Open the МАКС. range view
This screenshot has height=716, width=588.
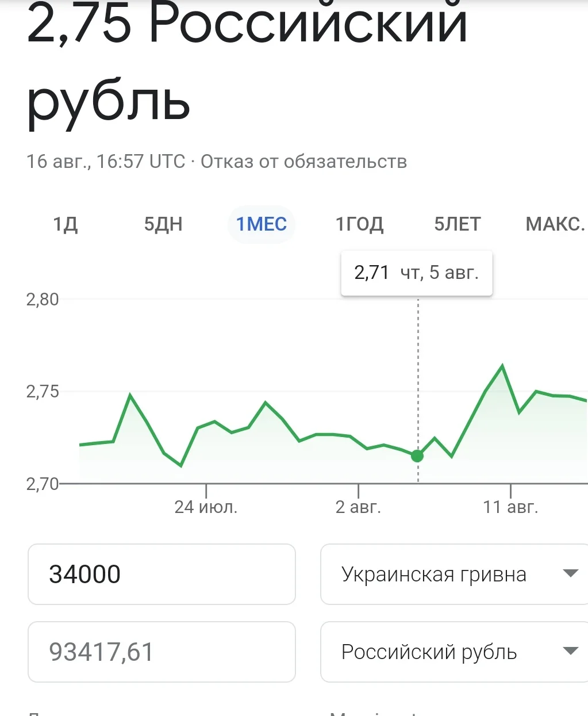(555, 224)
